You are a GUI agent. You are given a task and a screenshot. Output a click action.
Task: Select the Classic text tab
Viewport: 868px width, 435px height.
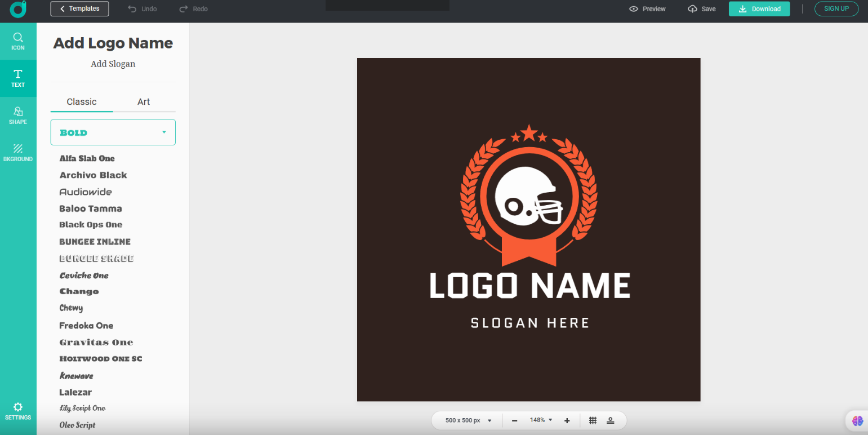(x=81, y=101)
